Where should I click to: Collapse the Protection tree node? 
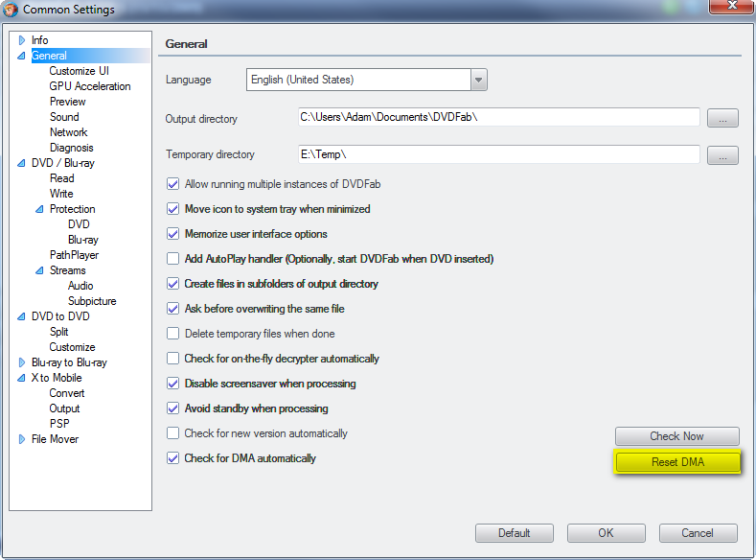coord(39,209)
